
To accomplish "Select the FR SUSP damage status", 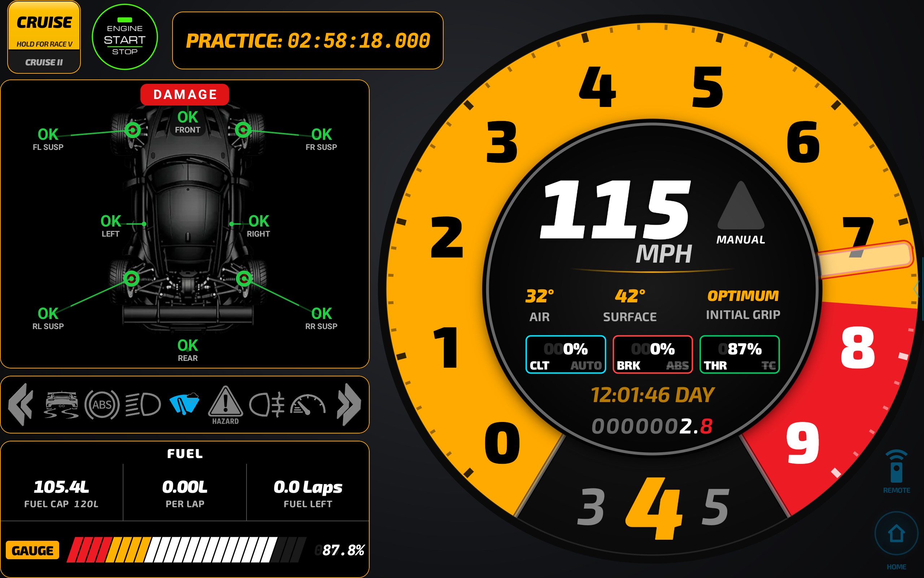I will [x=321, y=139].
